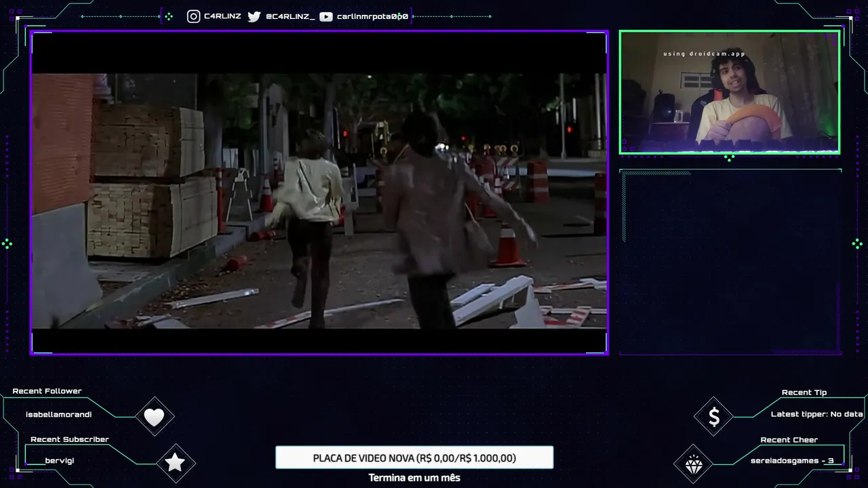Click the star icon beside Recent Subscriber
The image size is (868, 488).
[175, 463]
